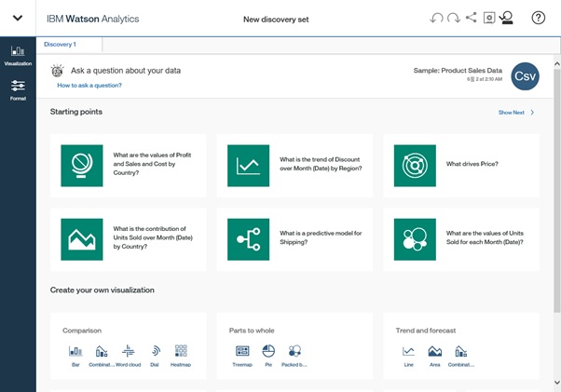
Task: Click the Show Next chevron arrow
Action: [x=532, y=112]
